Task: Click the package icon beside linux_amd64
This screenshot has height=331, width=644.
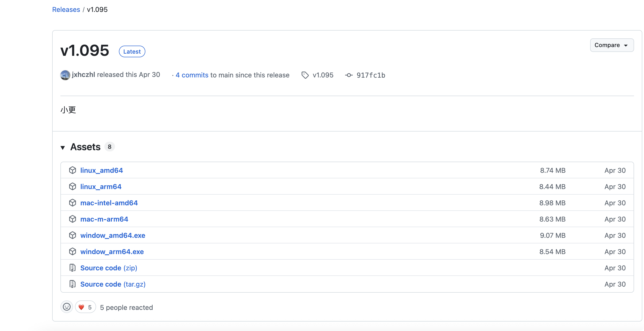Action: 73,170
